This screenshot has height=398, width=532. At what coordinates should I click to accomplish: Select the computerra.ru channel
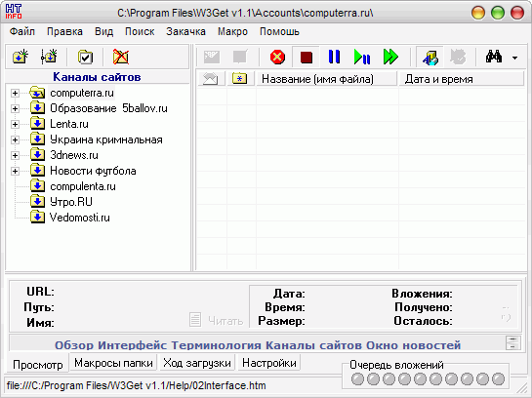(82, 93)
